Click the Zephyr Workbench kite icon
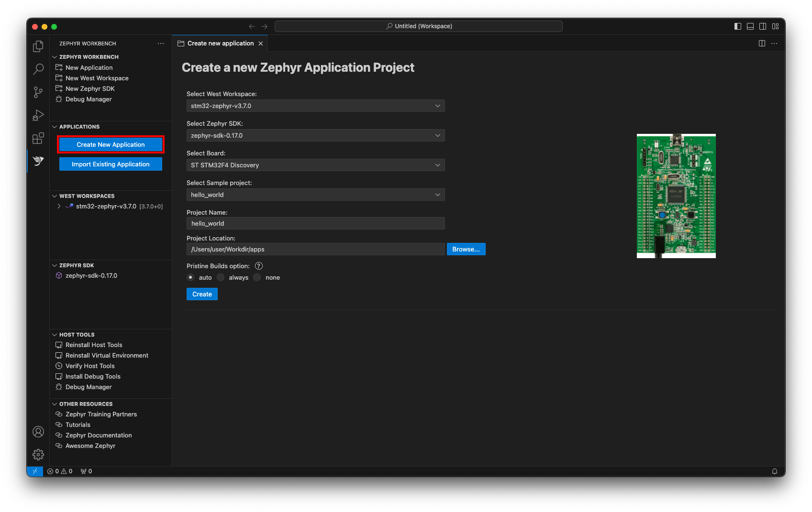812x512 pixels. pyautogui.click(x=38, y=161)
